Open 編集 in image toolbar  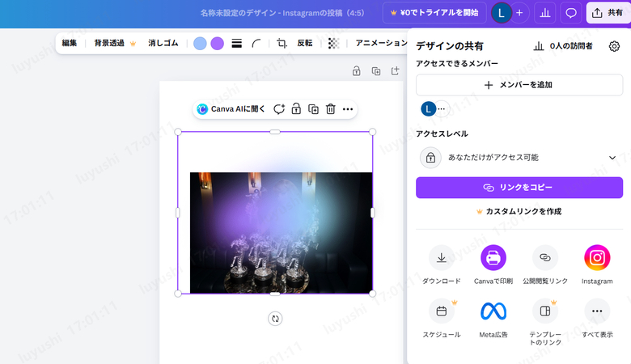pyautogui.click(x=70, y=43)
